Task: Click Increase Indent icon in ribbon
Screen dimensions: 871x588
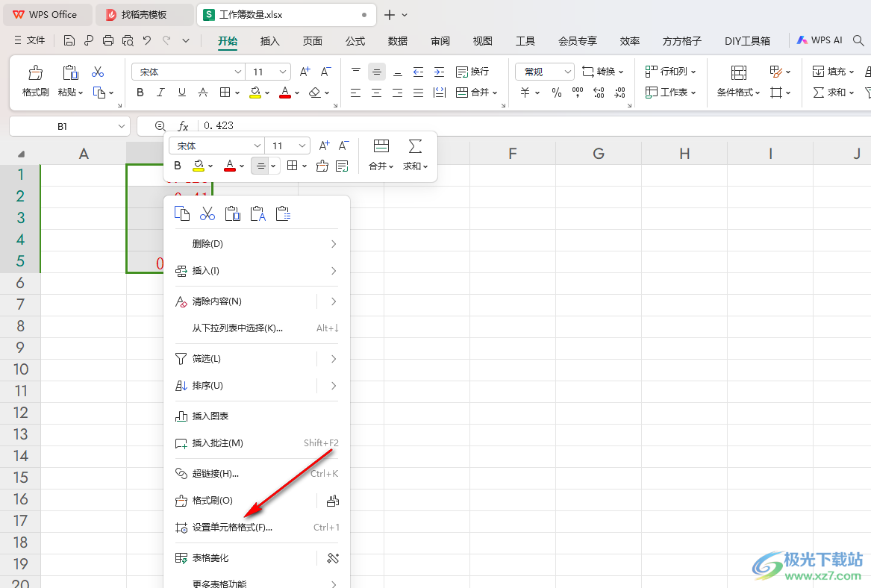Action: tap(440, 72)
